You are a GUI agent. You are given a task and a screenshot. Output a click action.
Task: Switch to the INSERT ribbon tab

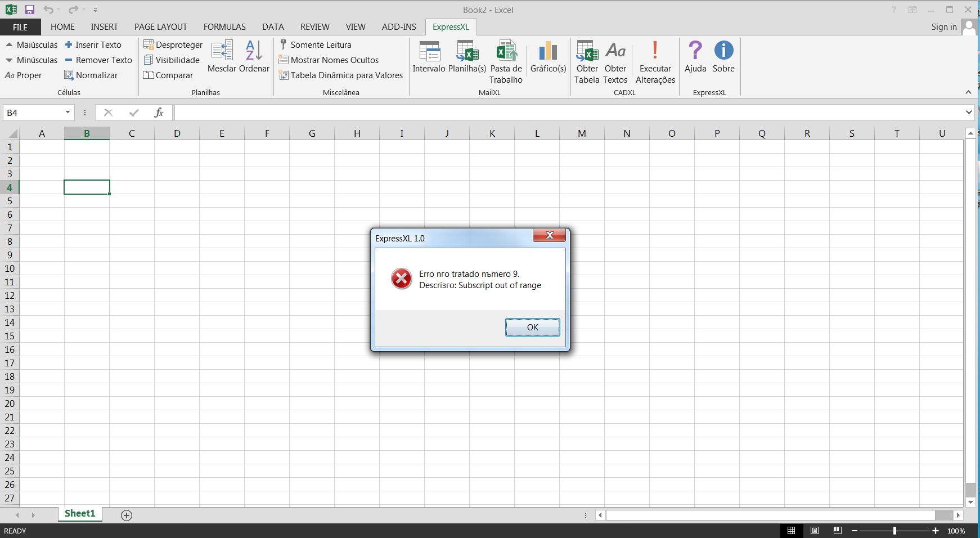pos(105,27)
